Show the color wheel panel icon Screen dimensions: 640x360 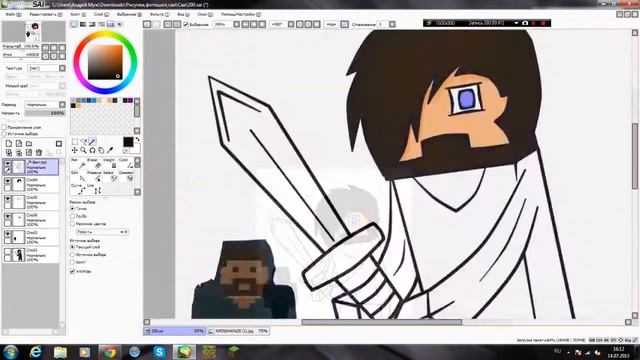point(74,24)
